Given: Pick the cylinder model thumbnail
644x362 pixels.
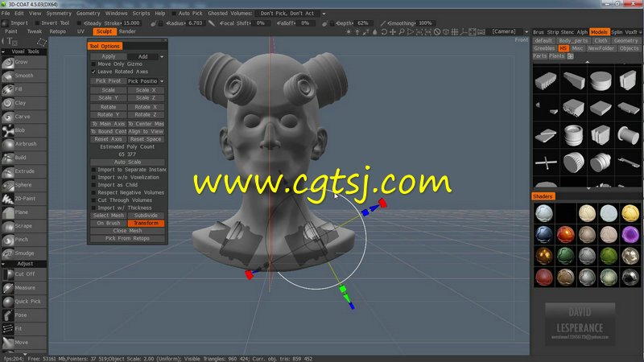Looking at the screenshot, I should [x=601, y=80].
